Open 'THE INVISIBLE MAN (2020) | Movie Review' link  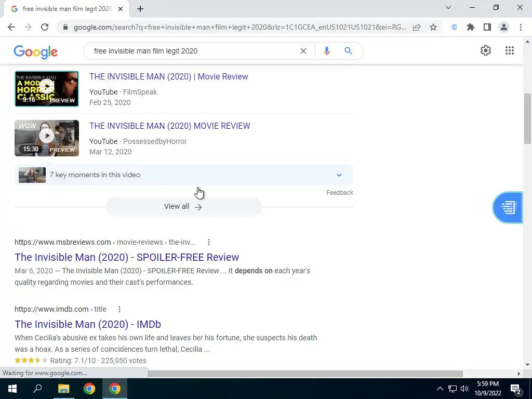[169, 77]
